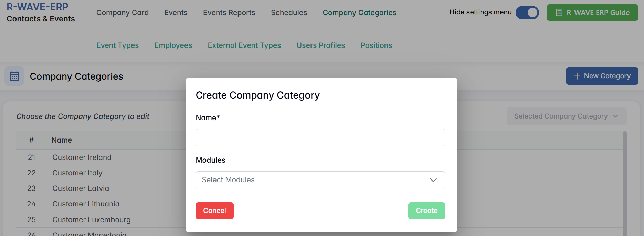The height and width of the screenshot is (236, 644).
Task: Select the Customer Ireland row
Action: point(82,157)
